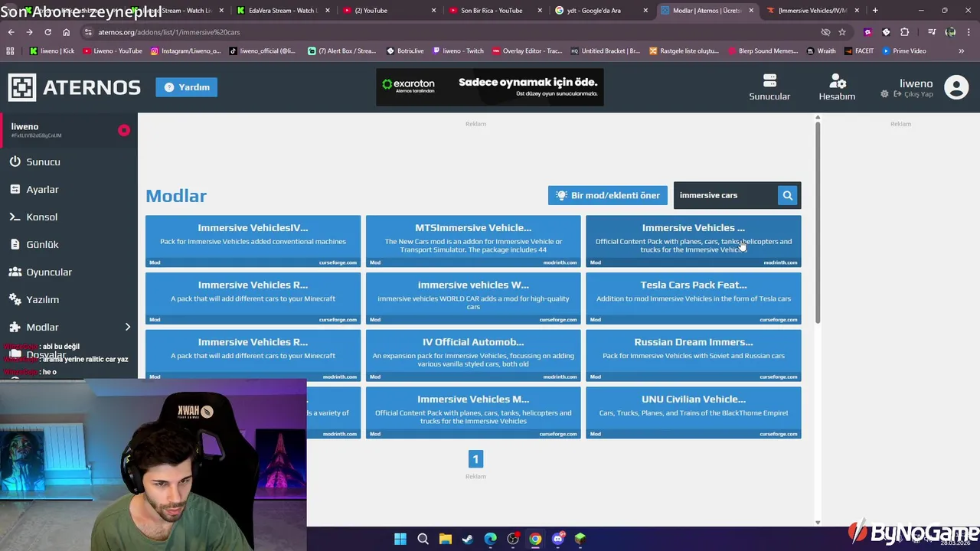Open Steam from the taskbar
Viewport: 980px width, 551px height.
(468, 539)
